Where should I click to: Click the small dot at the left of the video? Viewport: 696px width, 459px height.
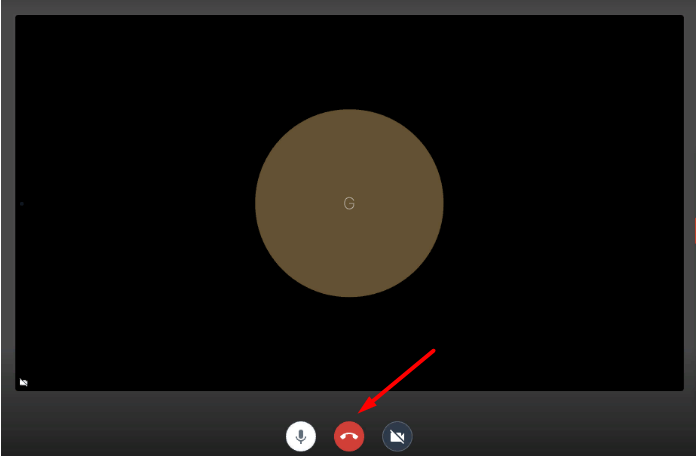[22, 204]
